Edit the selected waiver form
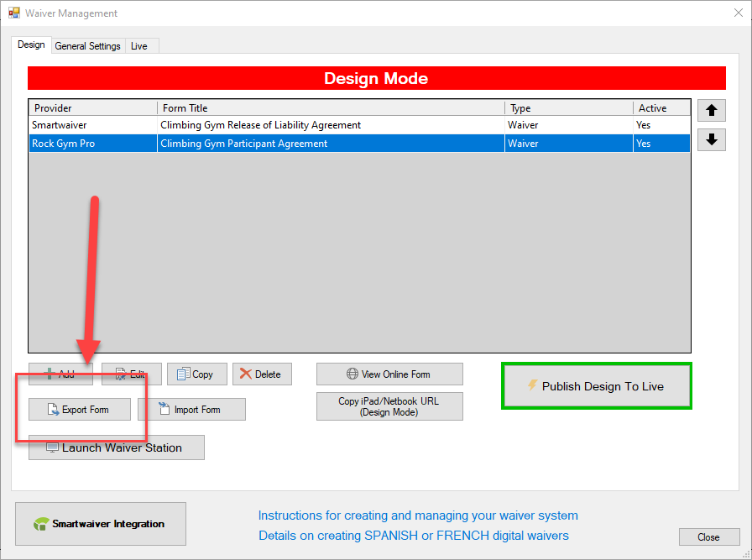 tap(132, 374)
